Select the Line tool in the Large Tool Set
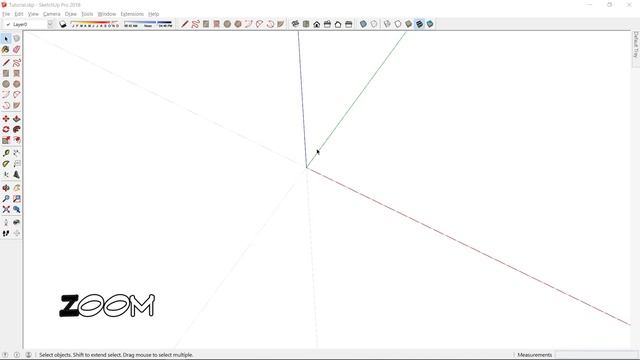640x360 pixels. 6,63
